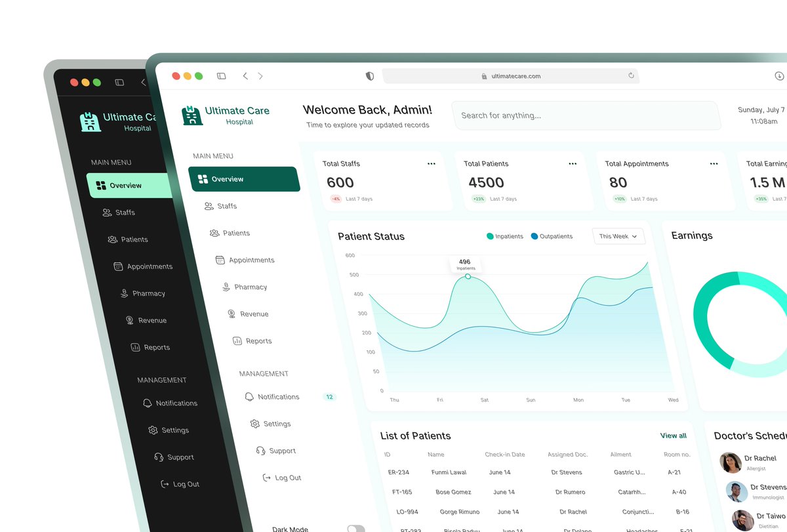This screenshot has height=532, width=787.
Task: Click Appointments calendar icon in the dark window
Action: pyautogui.click(x=118, y=266)
